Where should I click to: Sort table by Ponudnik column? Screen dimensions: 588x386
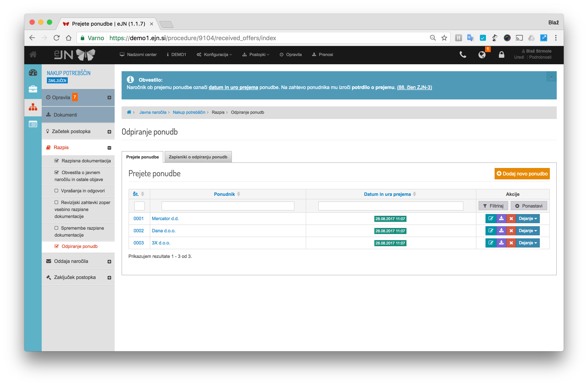tap(227, 194)
